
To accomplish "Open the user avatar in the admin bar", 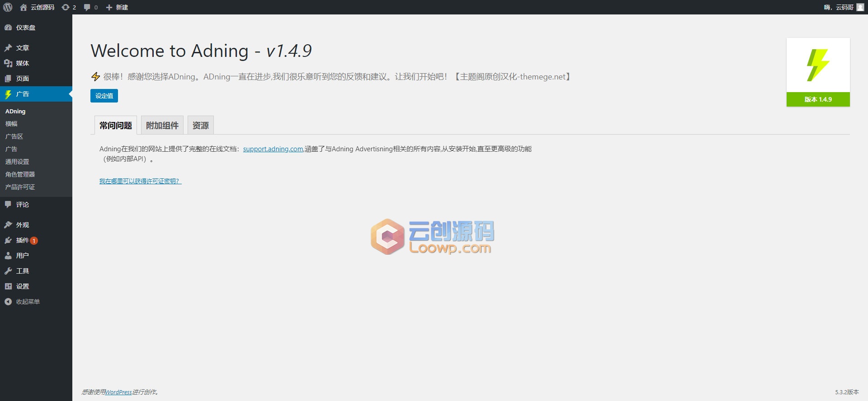I will (x=860, y=7).
